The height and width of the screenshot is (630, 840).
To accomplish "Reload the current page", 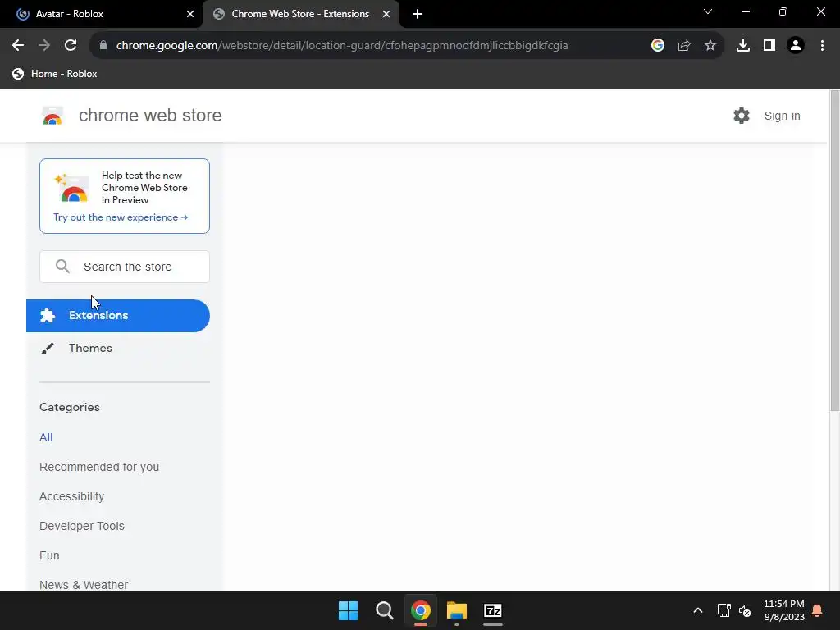I will pyautogui.click(x=71, y=46).
